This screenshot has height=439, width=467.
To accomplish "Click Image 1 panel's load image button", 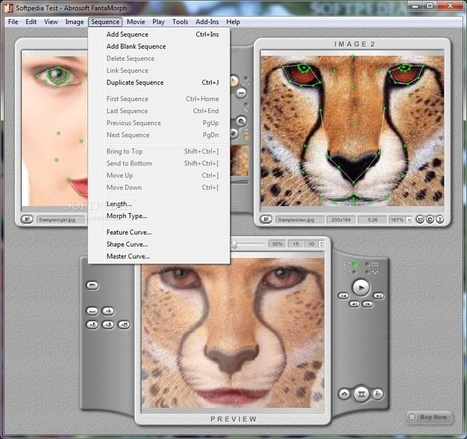I will pyautogui.click(x=27, y=219).
